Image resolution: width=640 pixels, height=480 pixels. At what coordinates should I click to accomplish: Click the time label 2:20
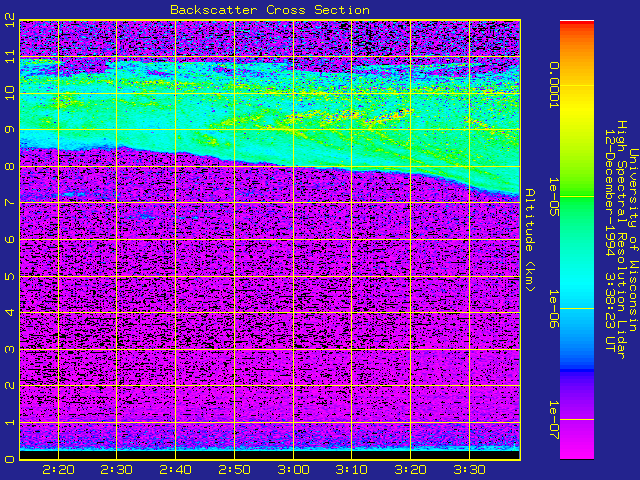coord(58,470)
